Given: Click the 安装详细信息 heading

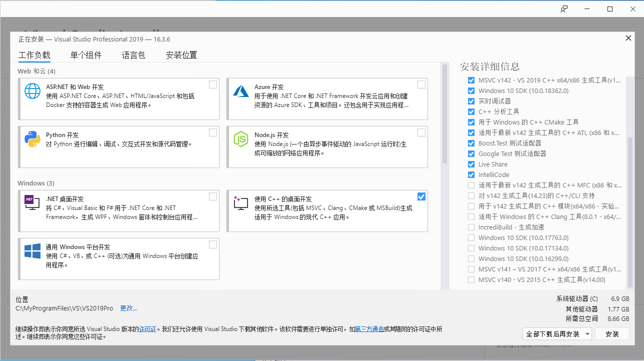Looking at the screenshot, I should tap(490, 66).
